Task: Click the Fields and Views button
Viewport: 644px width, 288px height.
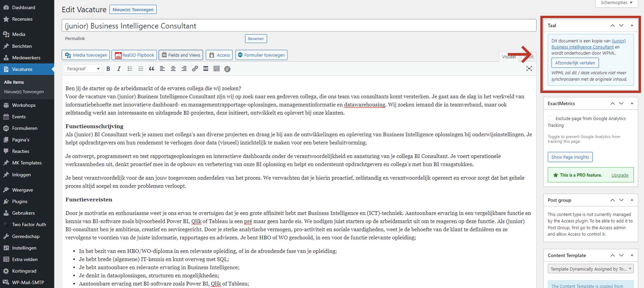Action: tap(181, 55)
